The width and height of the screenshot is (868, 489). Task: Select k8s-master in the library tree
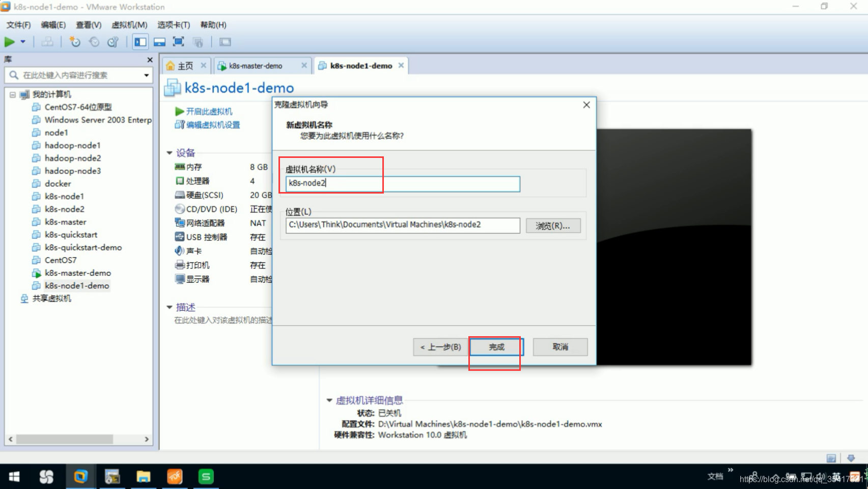click(x=65, y=222)
